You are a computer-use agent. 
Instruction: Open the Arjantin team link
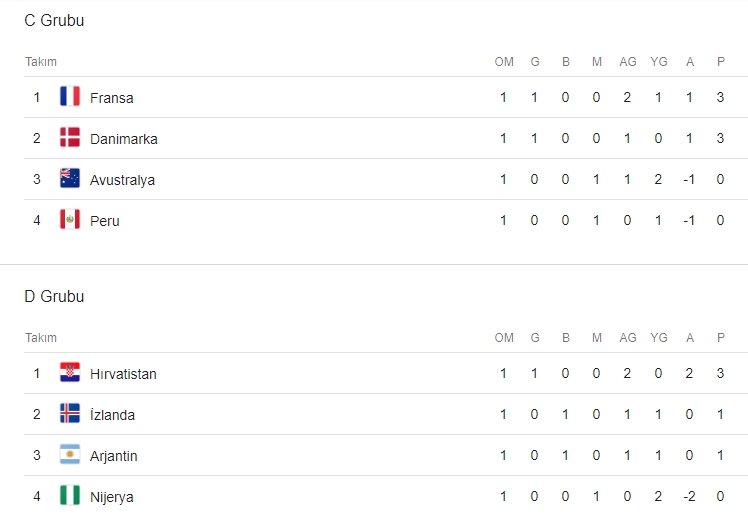coord(113,456)
